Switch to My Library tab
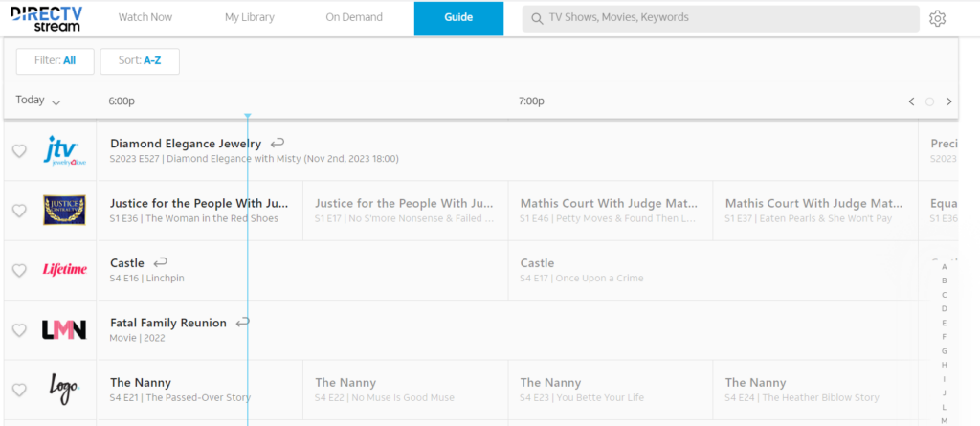Viewport: 980px width, 426px height. [x=250, y=17]
